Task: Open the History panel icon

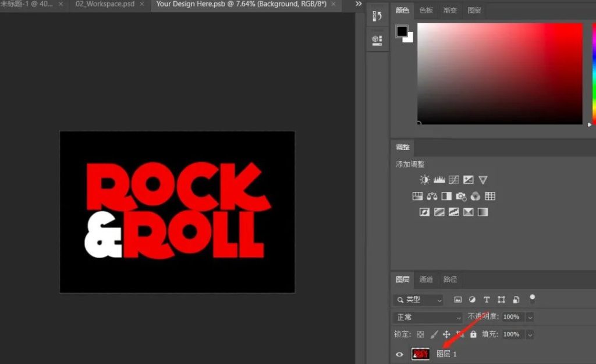Action: point(377,16)
